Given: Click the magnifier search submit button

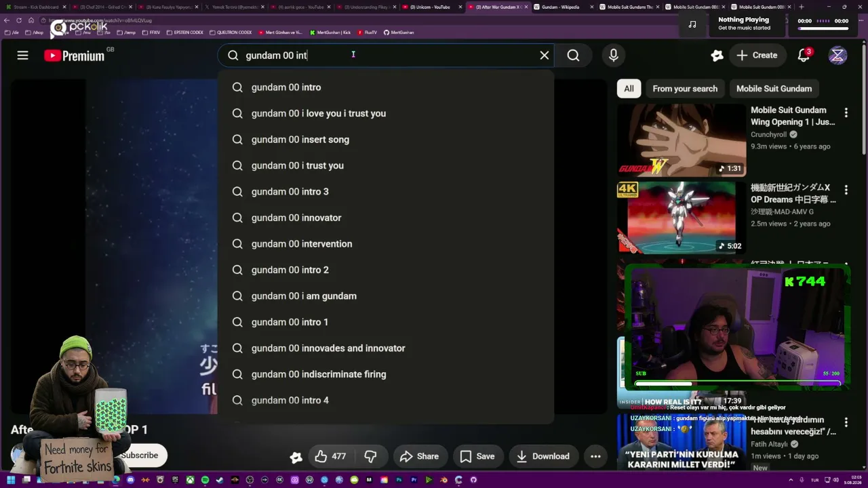Looking at the screenshot, I should click(573, 56).
